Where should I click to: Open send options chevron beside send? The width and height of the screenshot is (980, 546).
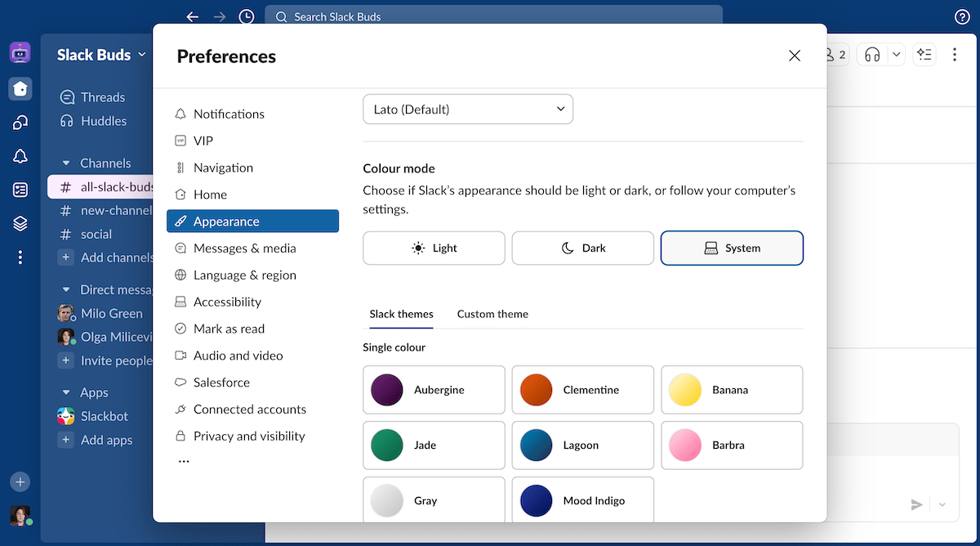[942, 505]
